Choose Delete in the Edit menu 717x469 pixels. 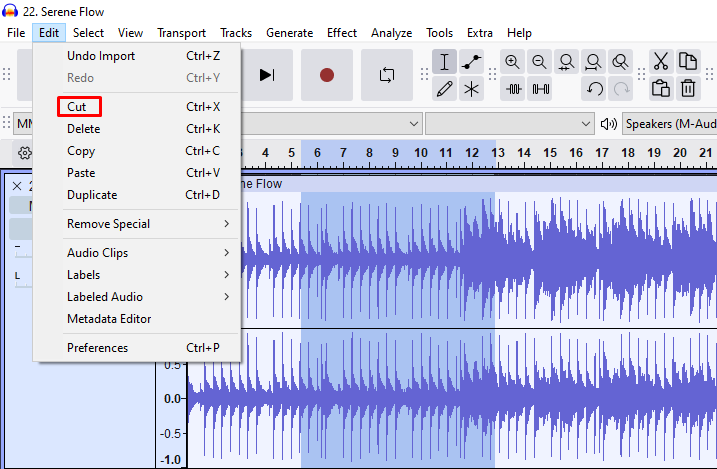tap(137, 129)
